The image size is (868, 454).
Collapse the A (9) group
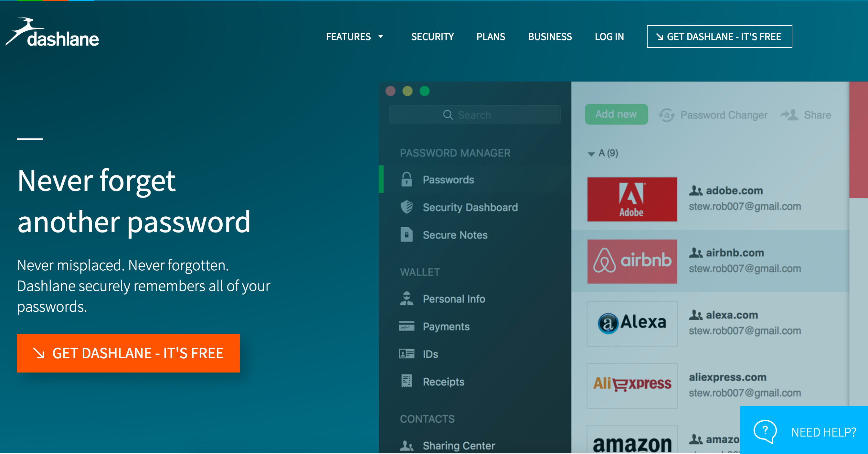[x=591, y=154]
